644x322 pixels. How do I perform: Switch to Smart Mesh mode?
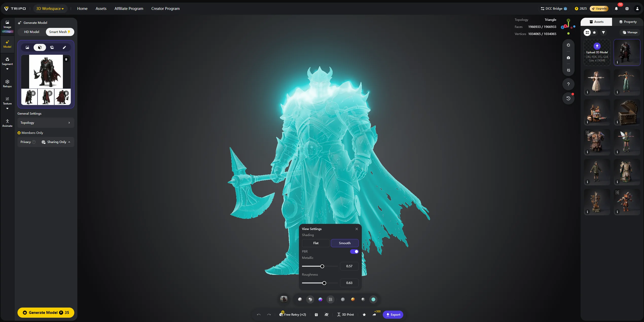(60, 32)
